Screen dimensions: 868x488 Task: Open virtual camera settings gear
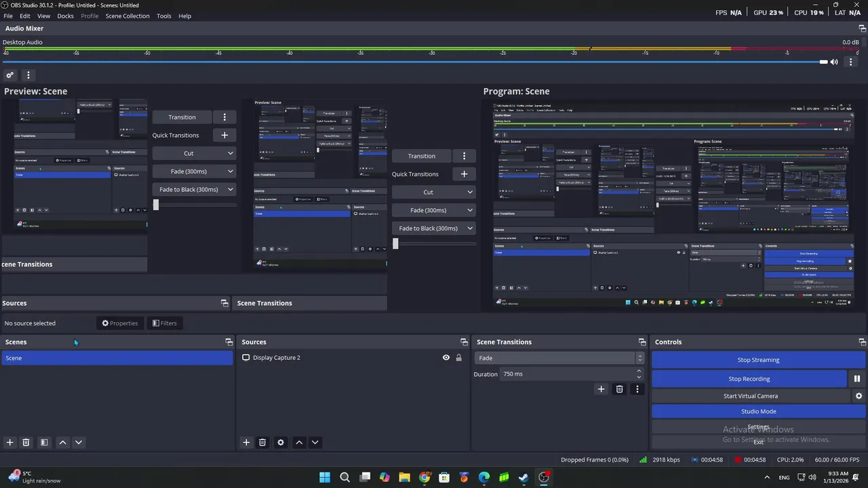pyautogui.click(x=859, y=396)
